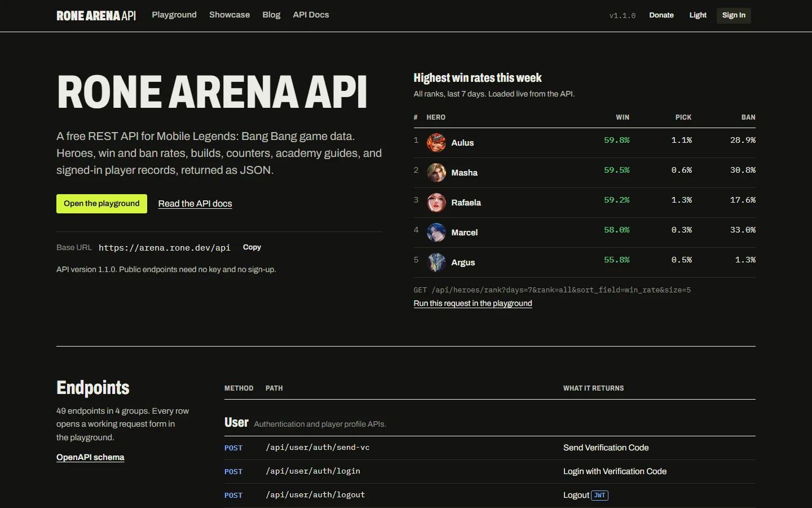
Task: Click the Aulus hero avatar
Action: click(x=436, y=143)
